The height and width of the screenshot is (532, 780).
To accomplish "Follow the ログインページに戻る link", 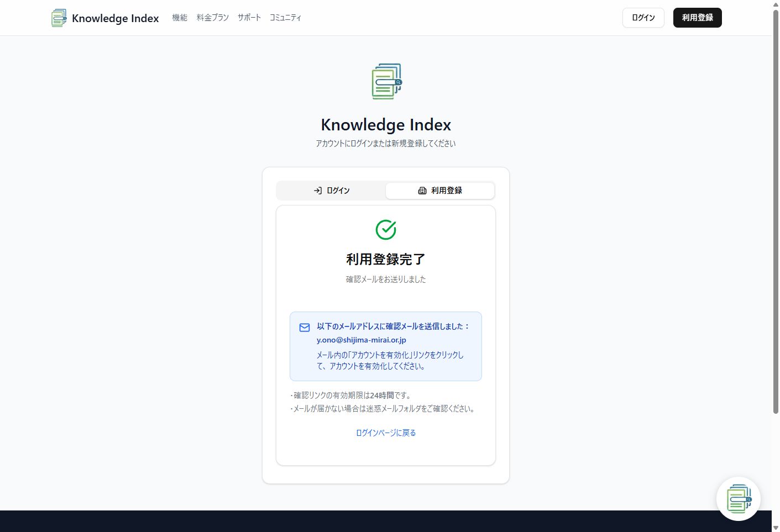I will pyautogui.click(x=386, y=433).
